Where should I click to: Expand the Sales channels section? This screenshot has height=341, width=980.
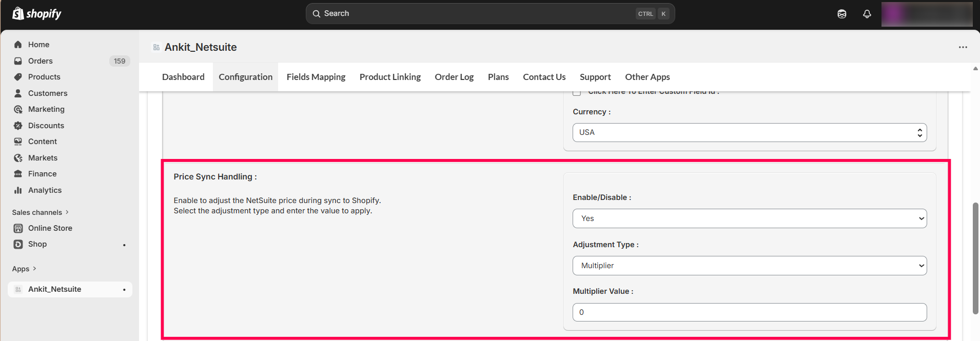[40, 212]
